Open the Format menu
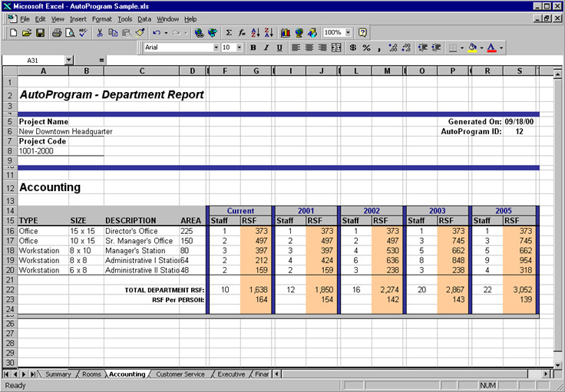Viewport: 565px width, 392px height. [101, 18]
